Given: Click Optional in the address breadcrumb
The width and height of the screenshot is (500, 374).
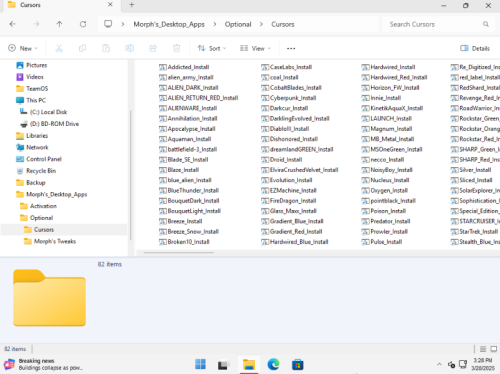Looking at the screenshot, I should click(238, 24).
